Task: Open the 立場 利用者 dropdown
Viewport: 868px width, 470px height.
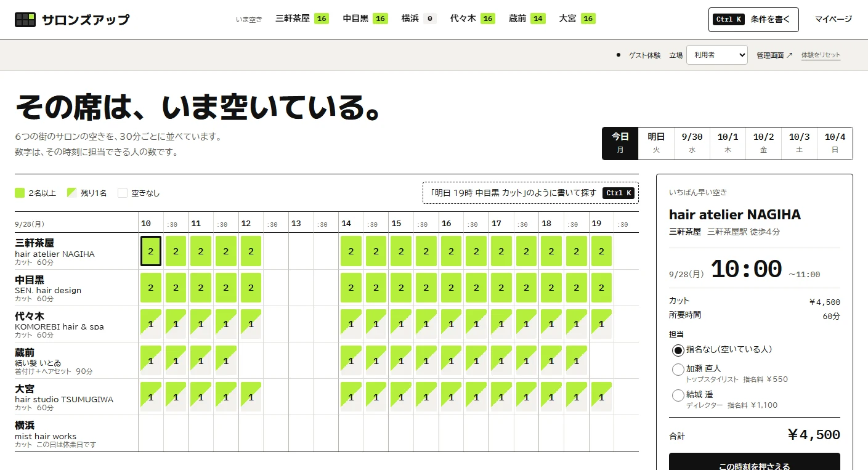Action: pyautogui.click(x=716, y=55)
